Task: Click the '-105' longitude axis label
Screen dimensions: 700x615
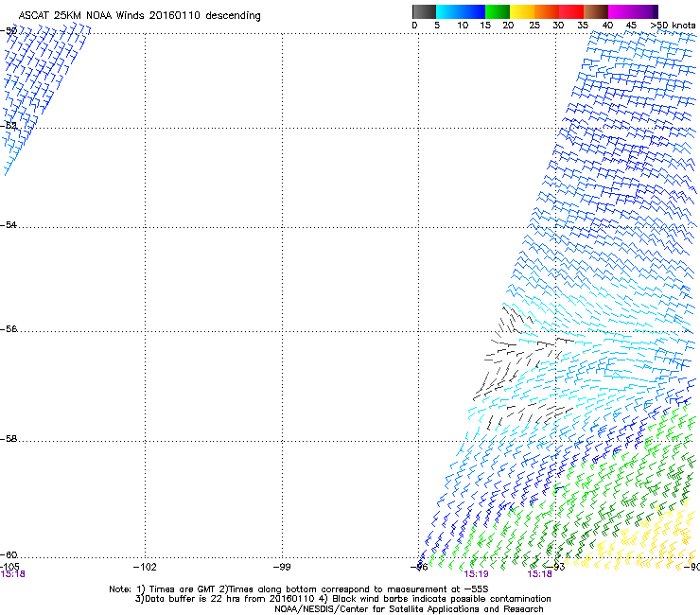Action: [9, 567]
